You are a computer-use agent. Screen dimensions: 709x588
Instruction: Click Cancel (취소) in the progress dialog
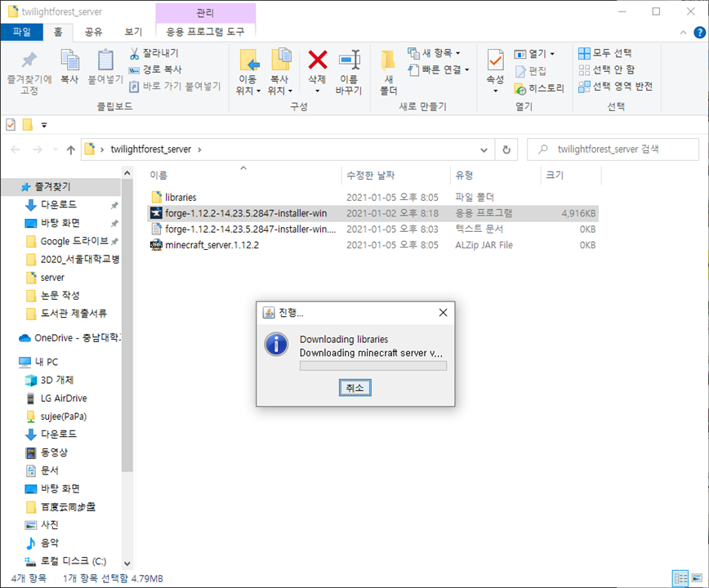click(x=355, y=388)
